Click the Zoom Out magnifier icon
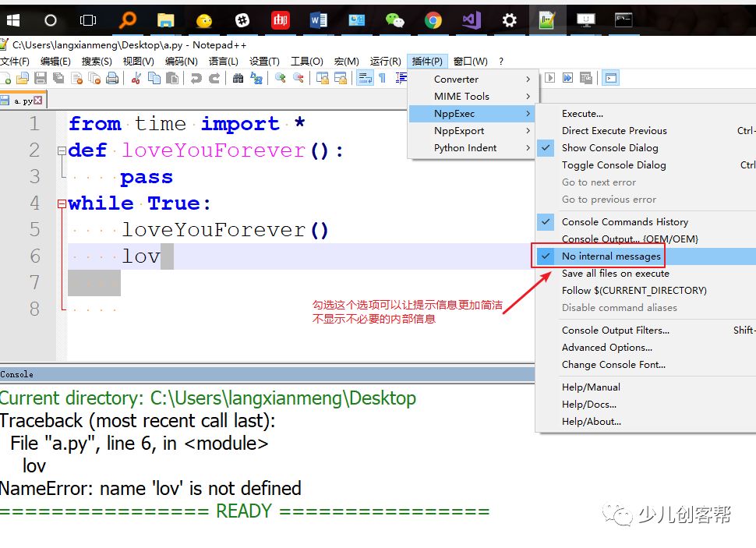 pyautogui.click(x=299, y=78)
